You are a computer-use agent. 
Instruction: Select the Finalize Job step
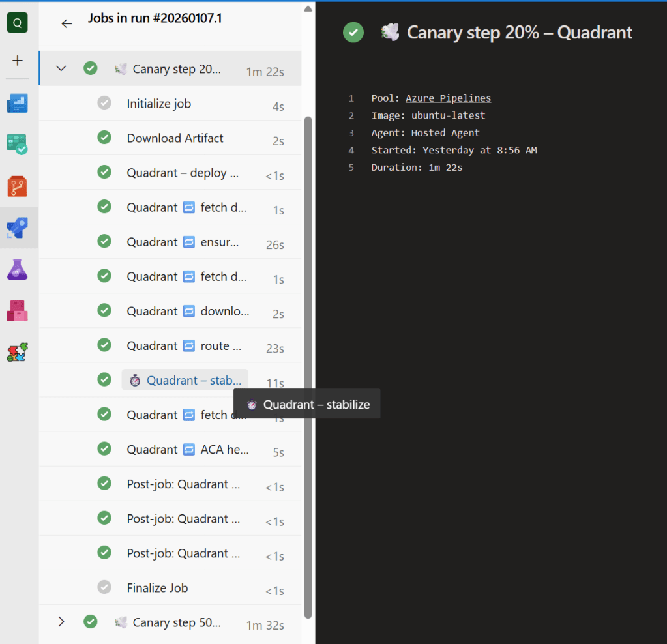coord(157,587)
